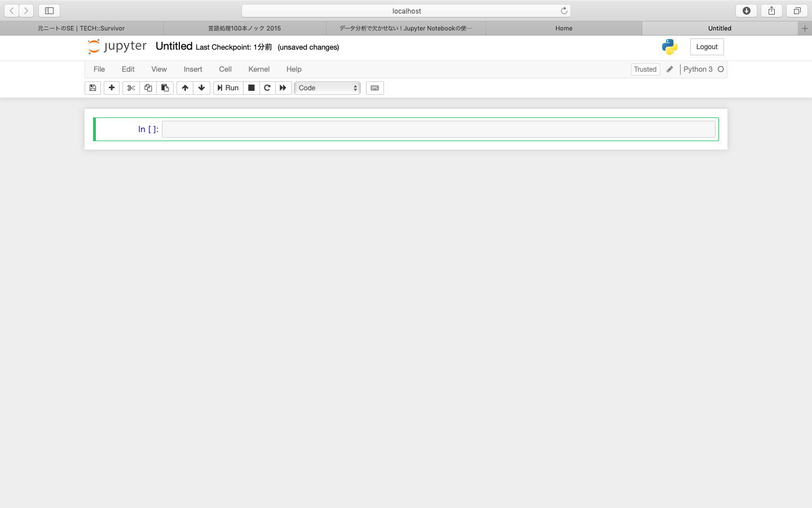Save notebook with floppy disk icon
The width and height of the screenshot is (812, 508).
click(x=92, y=88)
